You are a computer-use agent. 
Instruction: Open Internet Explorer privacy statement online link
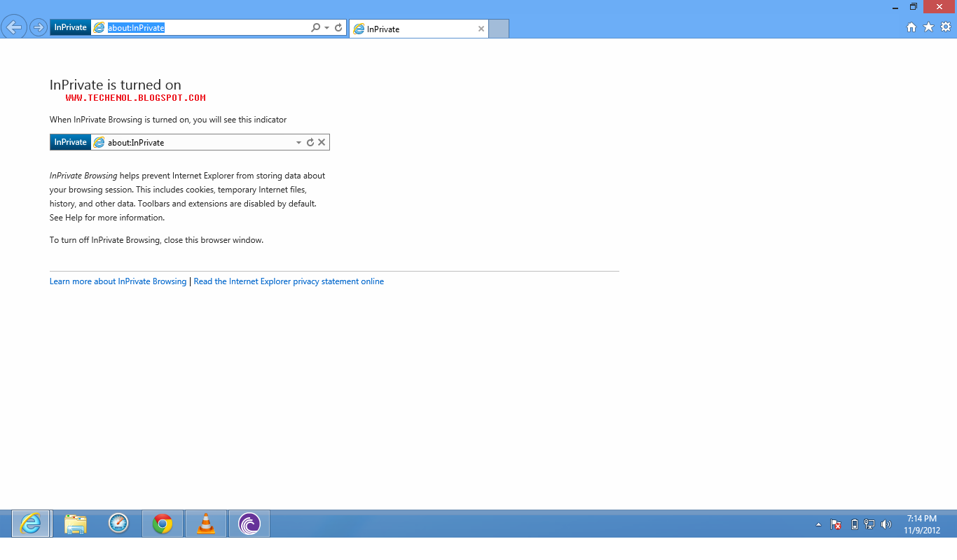click(289, 281)
